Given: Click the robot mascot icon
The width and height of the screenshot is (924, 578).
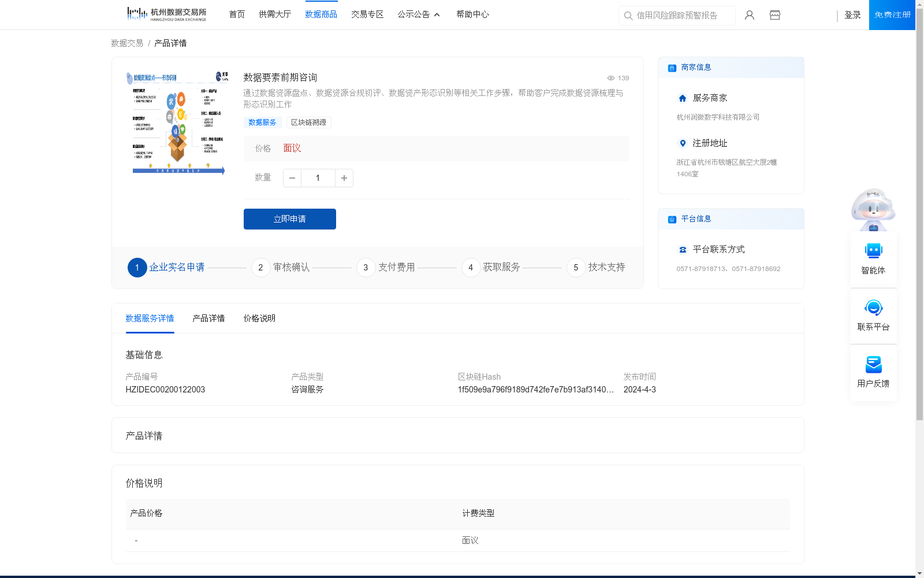Looking at the screenshot, I should [873, 209].
